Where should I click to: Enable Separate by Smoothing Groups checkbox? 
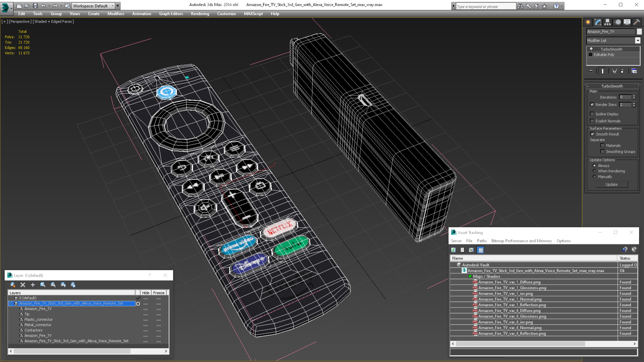[602, 152]
